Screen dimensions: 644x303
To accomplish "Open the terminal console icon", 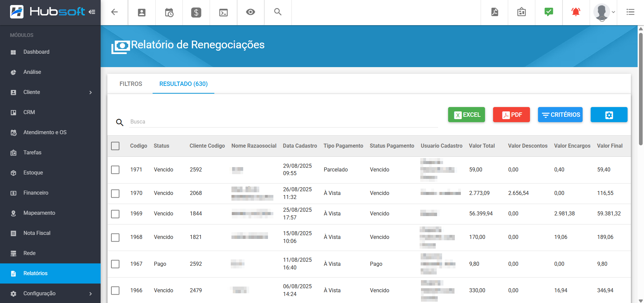I will (223, 12).
